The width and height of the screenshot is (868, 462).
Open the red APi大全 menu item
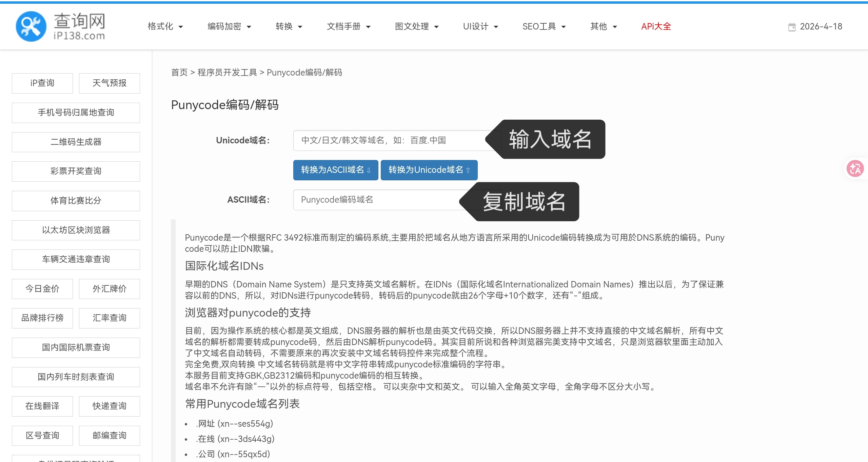point(656,26)
